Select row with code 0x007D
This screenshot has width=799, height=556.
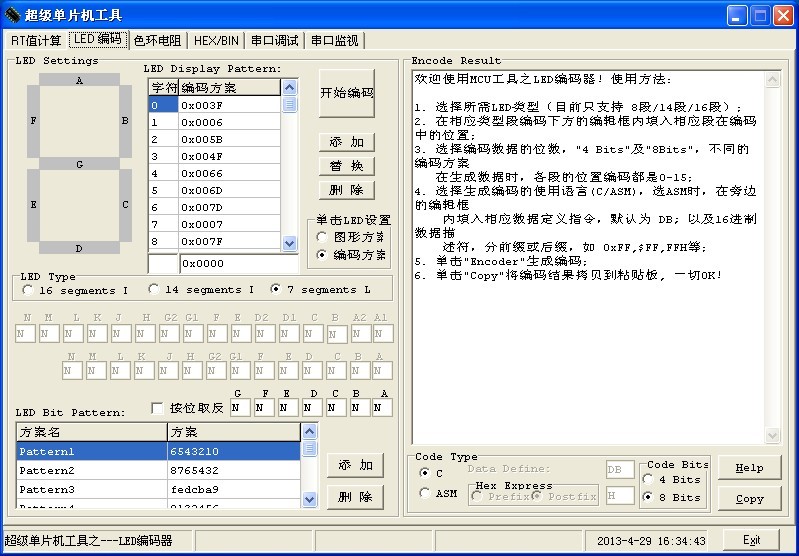click(215, 207)
